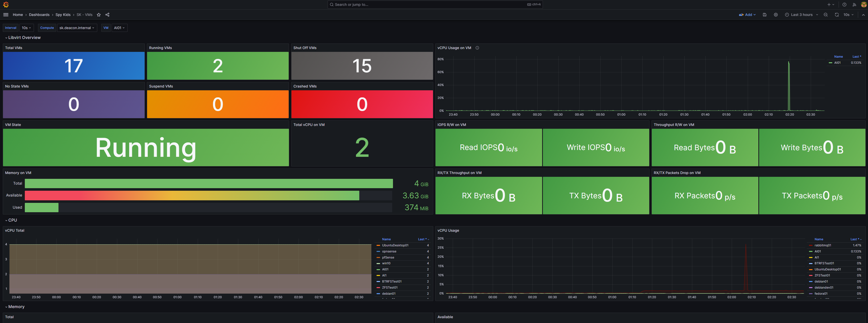This screenshot has height=323, width=868.
Task: Open the 10s auto-refresh interval dropdown
Action: pos(849,15)
